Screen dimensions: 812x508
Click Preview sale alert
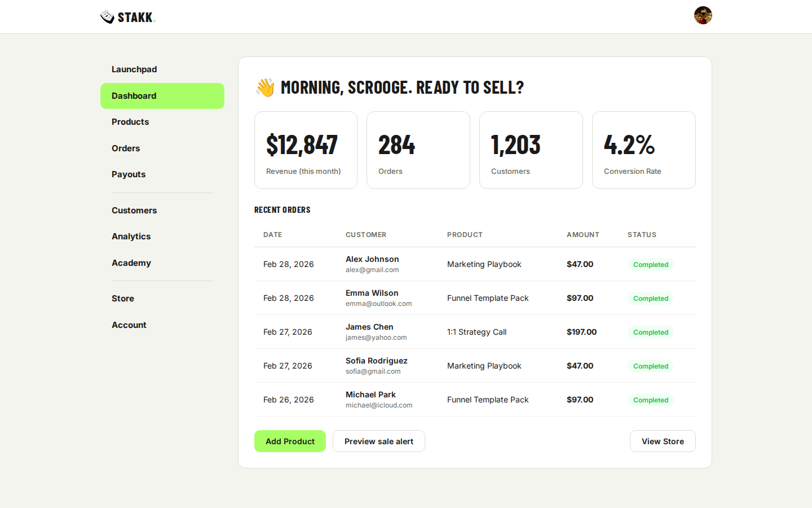[378, 441]
